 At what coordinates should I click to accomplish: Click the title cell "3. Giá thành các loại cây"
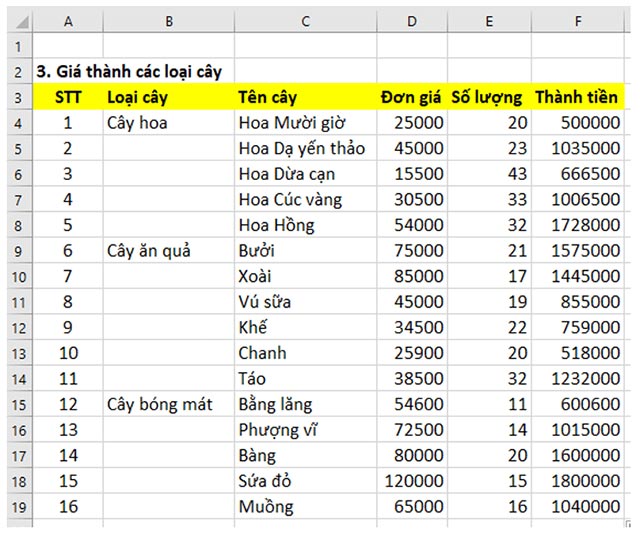coord(128,72)
